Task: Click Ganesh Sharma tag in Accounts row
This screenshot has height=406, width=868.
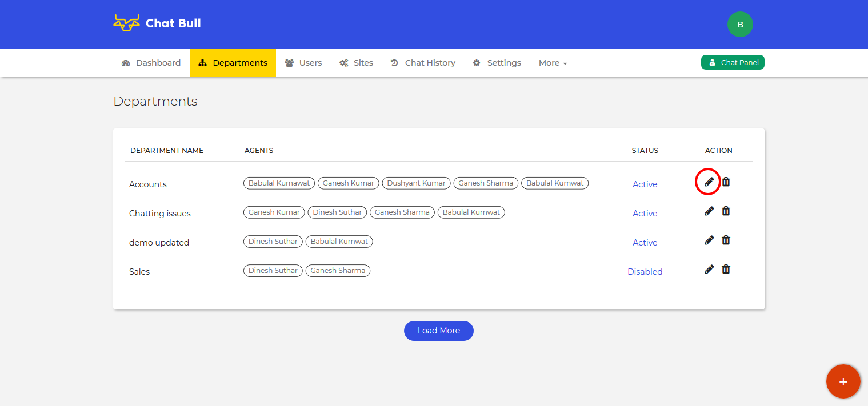Action: pyautogui.click(x=486, y=183)
